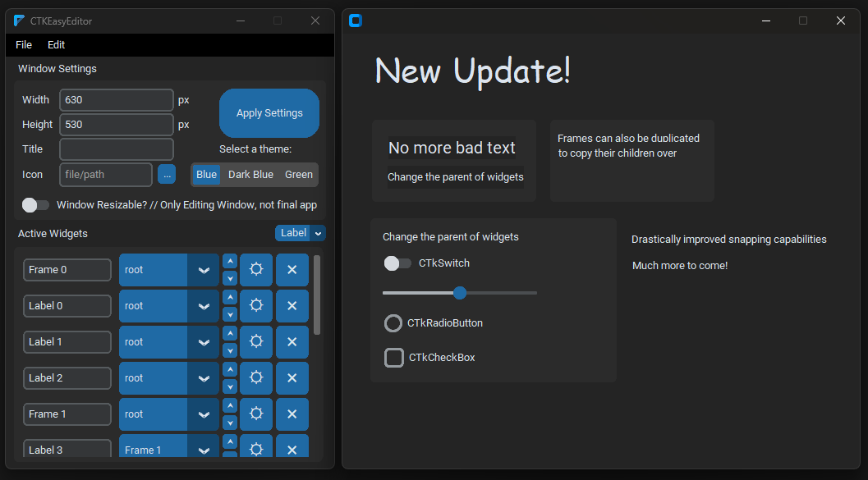Delete the Frame 0 widget with X
Screen dimensions: 868x480
pos(292,270)
